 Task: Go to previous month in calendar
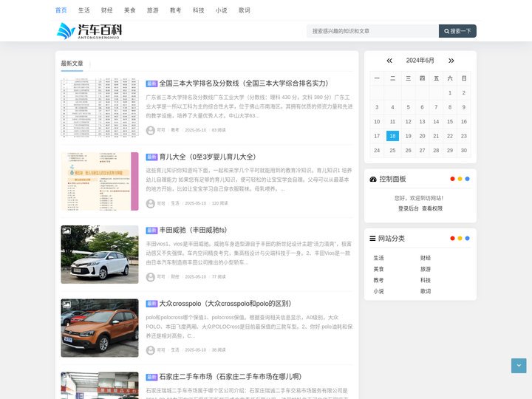[389, 61]
